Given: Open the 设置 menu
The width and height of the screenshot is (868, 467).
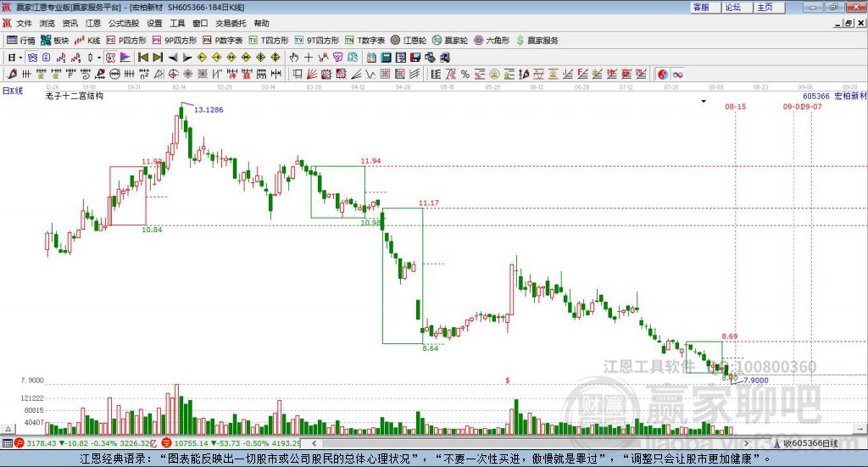Looking at the screenshot, I should click(154, 23).
